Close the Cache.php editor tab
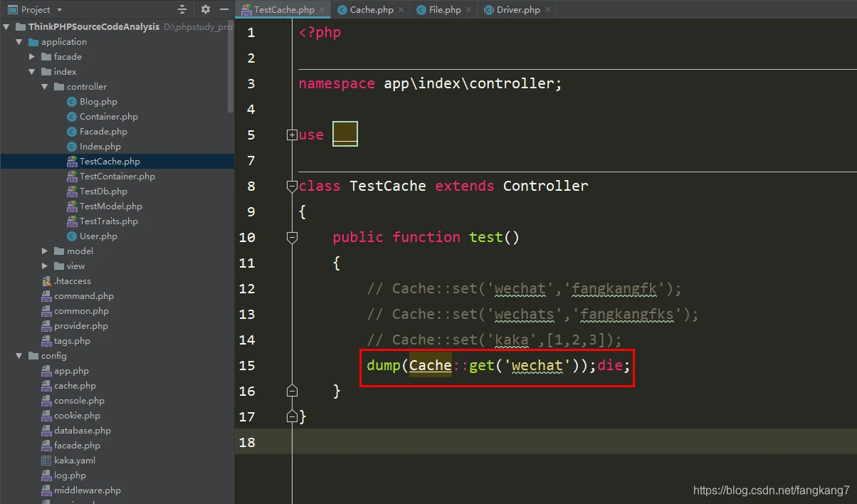The image size is (857, 504). pos(401,10)
